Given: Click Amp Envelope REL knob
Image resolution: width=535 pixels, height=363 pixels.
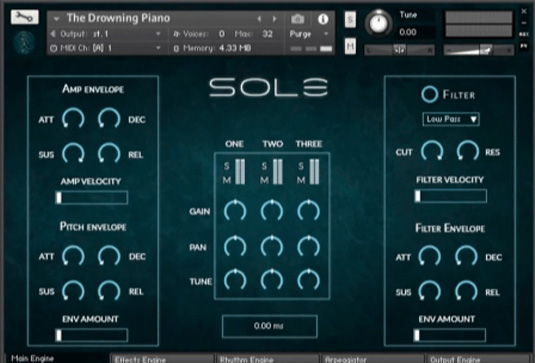Looking at the screenshot, I should [x=109, y=153].
